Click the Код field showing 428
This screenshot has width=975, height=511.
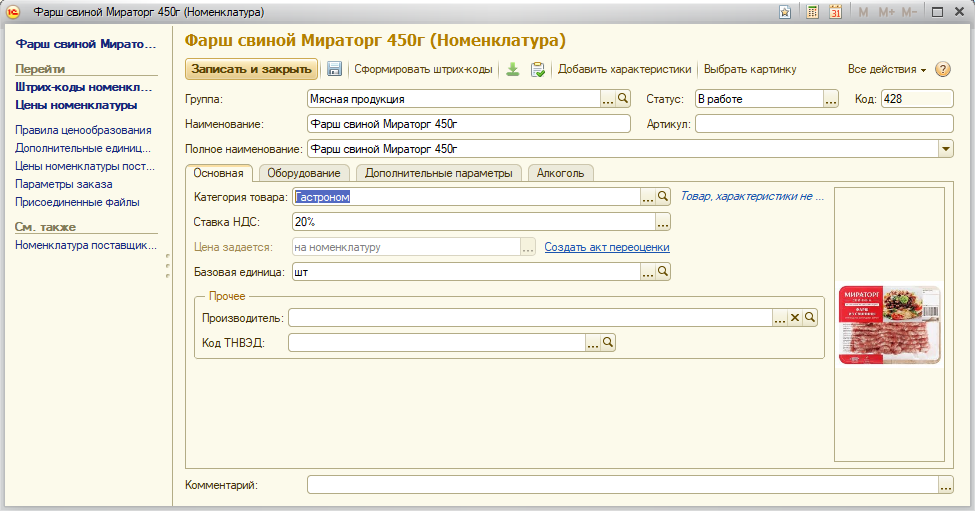pos(917,98)
